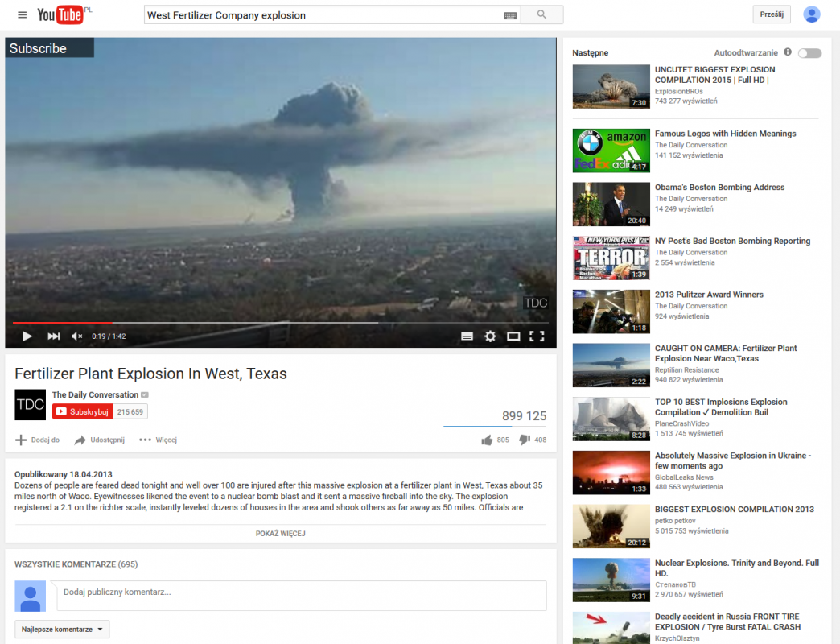The height and width of the screenshot is (644, 840).
Task: Click the Opublikowany 18.04.2013 date
Action: point(64,474)
